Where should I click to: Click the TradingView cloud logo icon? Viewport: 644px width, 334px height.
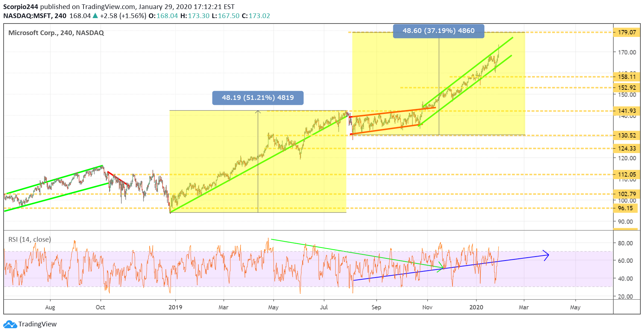[x=10, y=324]
